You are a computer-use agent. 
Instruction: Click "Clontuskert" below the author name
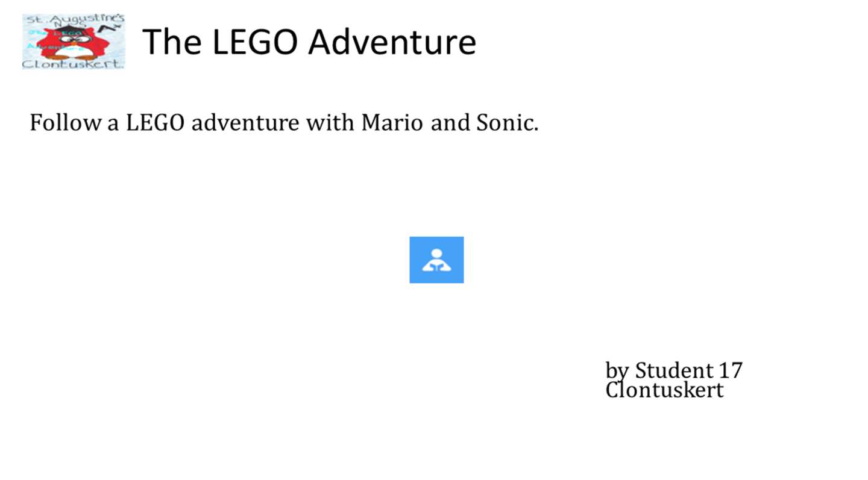pyautogui.click(x=664, y=390)
